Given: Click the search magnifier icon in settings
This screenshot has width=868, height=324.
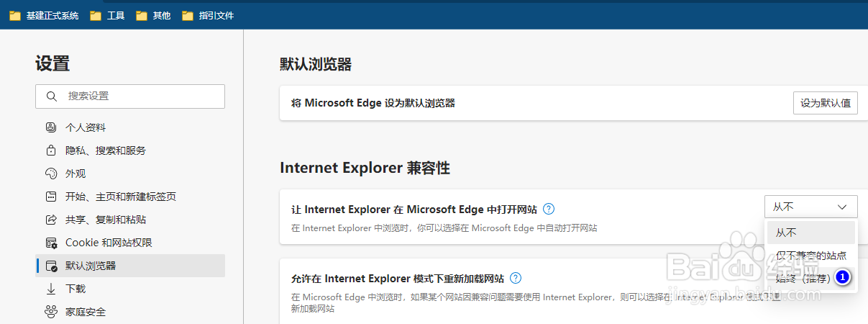Looking at the screenshot, I should pos(51,96).
